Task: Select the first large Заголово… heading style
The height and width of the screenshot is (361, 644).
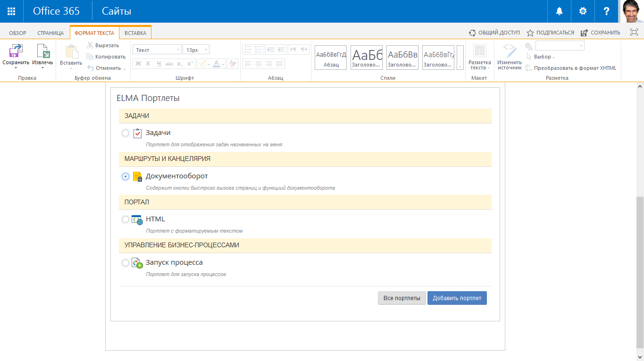Action: [367, 58]
